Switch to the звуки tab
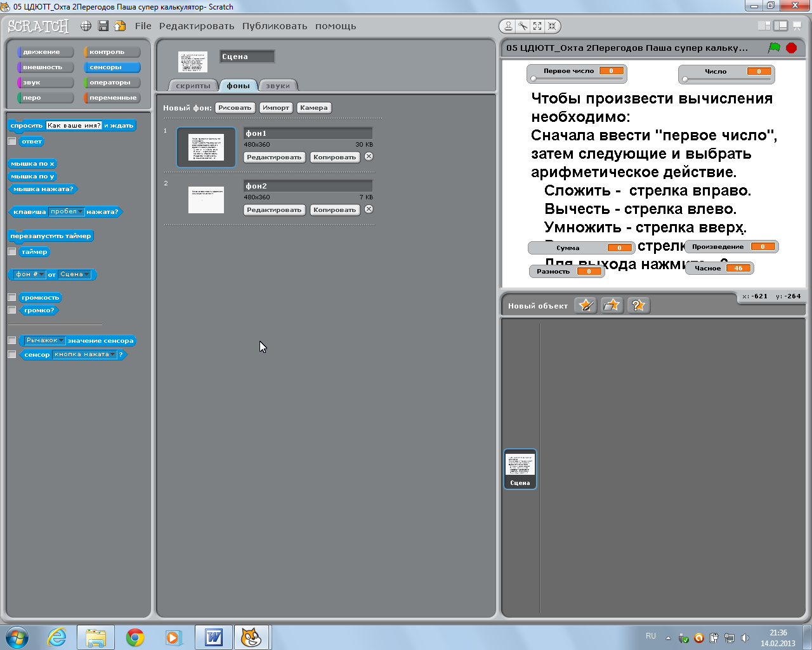This screenshot has width=812, height=650. (x=278, y=86)
